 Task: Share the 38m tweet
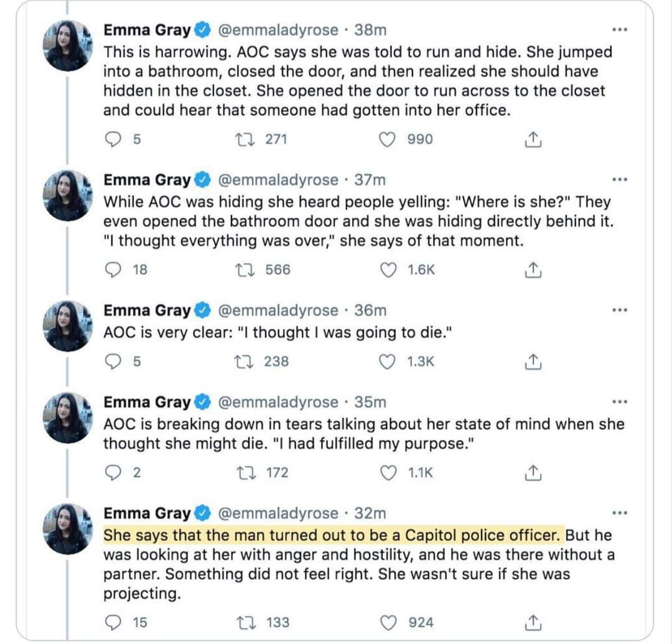pyautogui.click(x=531, y=140)
